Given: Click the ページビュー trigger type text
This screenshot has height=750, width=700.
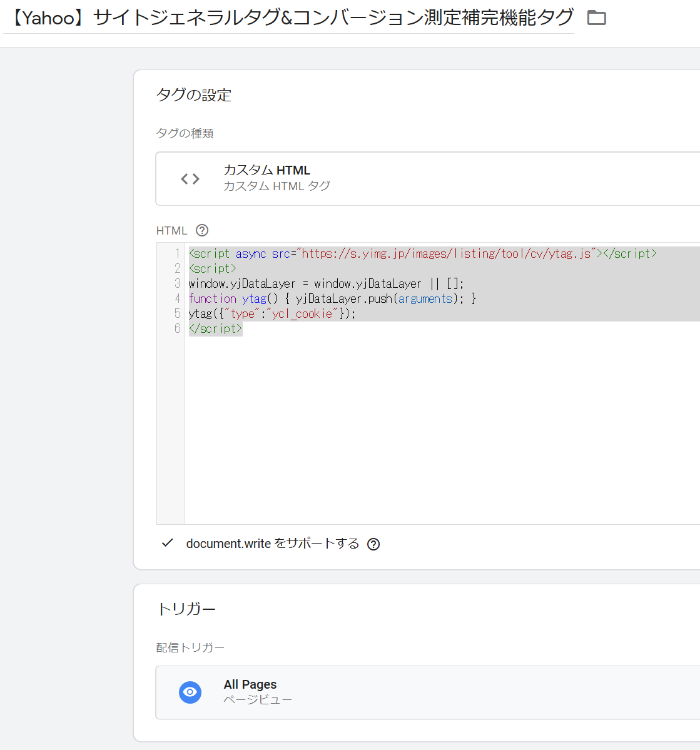Looking at the screenshot, I should click(257, 700).
